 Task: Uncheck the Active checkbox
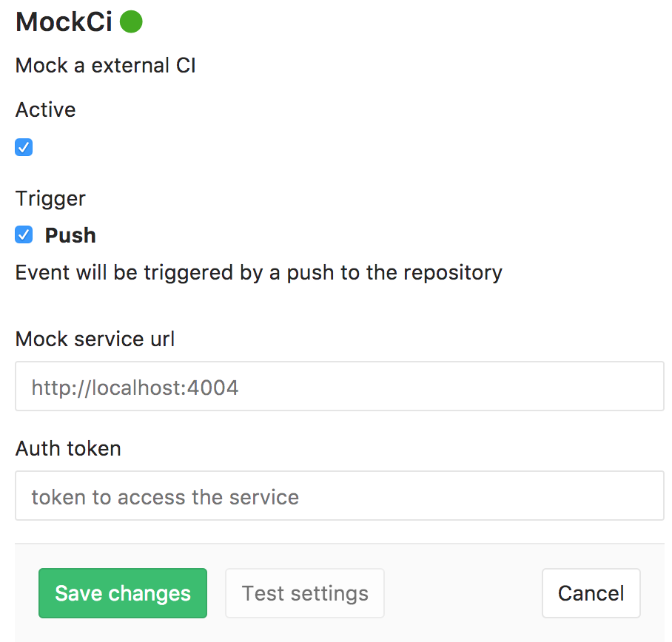tap(24, 147)
